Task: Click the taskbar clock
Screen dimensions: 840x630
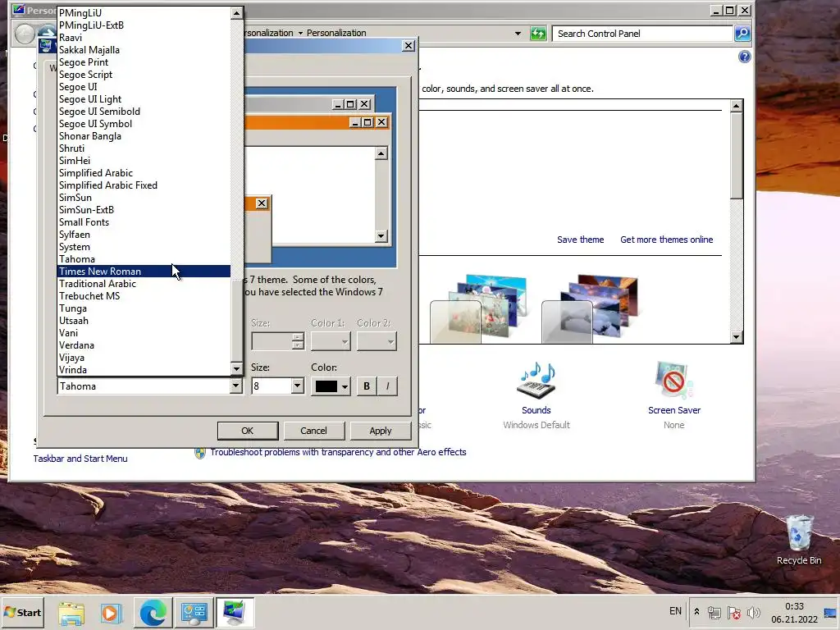Action: pyautogui.click(x=794, y=612)
